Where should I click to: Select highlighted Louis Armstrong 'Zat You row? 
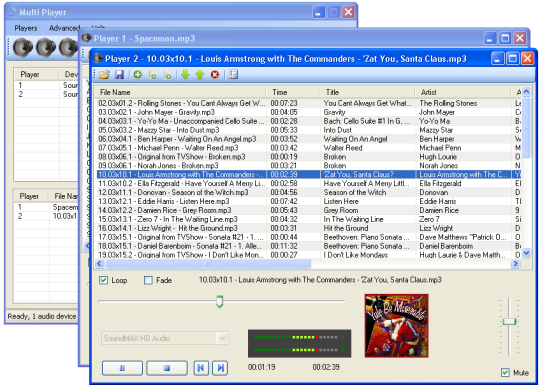click(308, 174)
